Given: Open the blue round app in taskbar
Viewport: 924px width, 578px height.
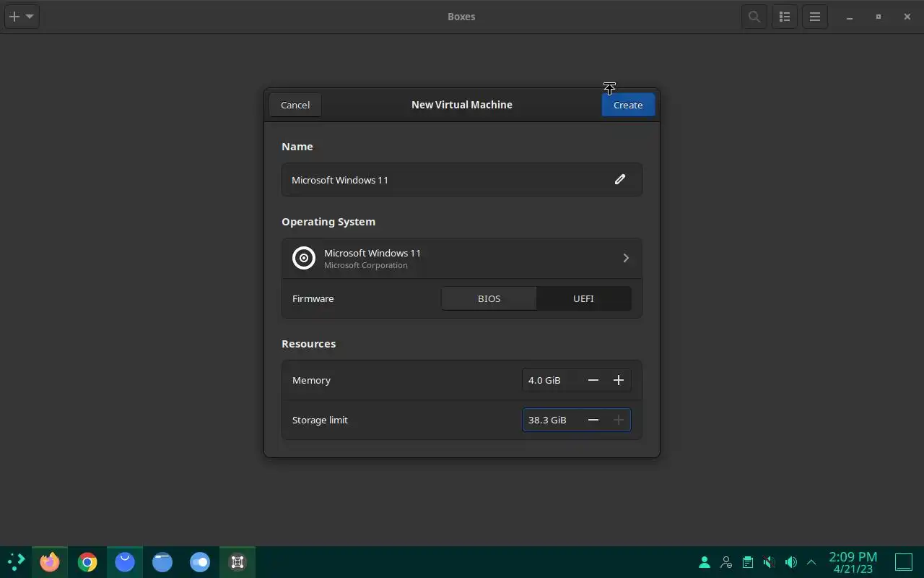Looking at the screenshot, I should (125, 561).
